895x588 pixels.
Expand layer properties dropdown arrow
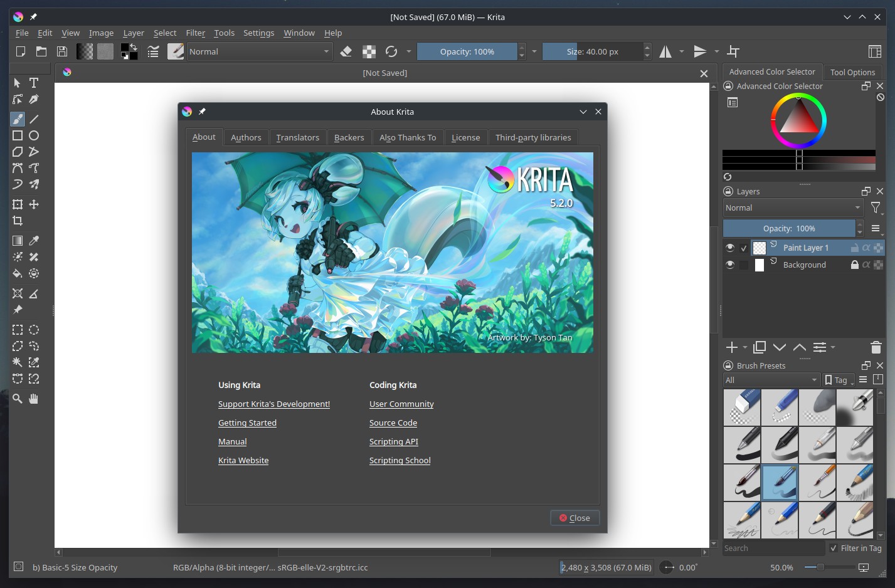pyautogui.click(x=833, y=347)
